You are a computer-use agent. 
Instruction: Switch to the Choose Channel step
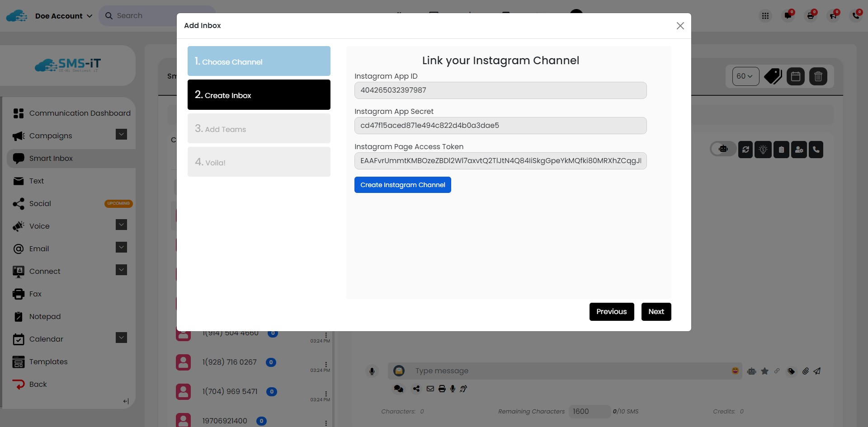(259, 61)
